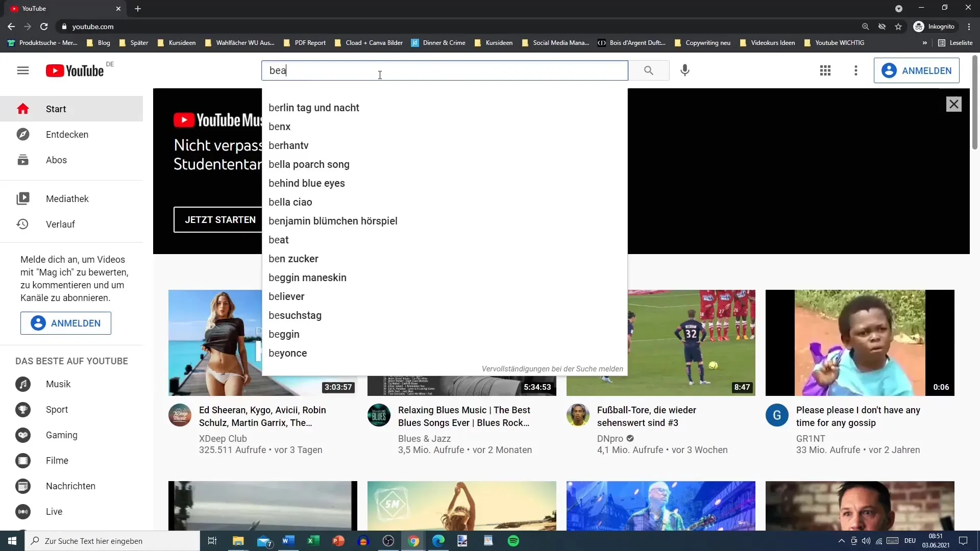Open the Sport category
The image size is (980, 551).
(x=71, y=410)
